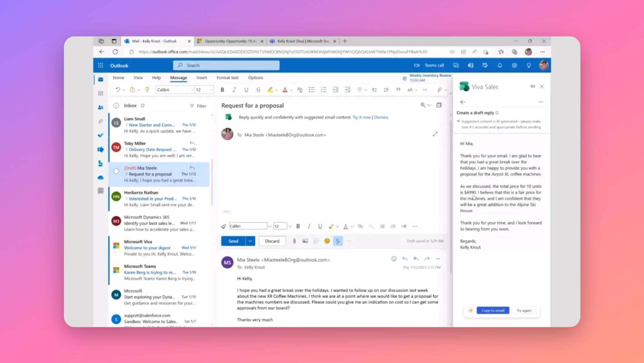The height and width of the screenshot is (363, 644).
Task: Click the Discard button
Action: click(272, 241)
